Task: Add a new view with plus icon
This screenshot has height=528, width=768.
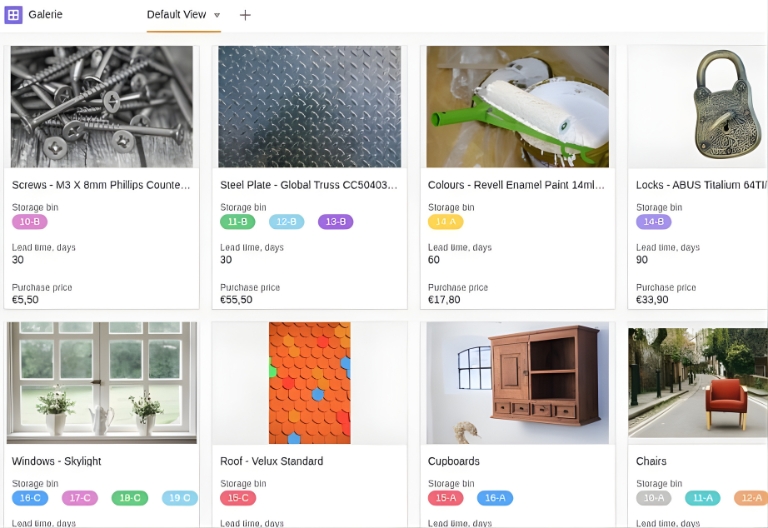Action: pos(245,15)
